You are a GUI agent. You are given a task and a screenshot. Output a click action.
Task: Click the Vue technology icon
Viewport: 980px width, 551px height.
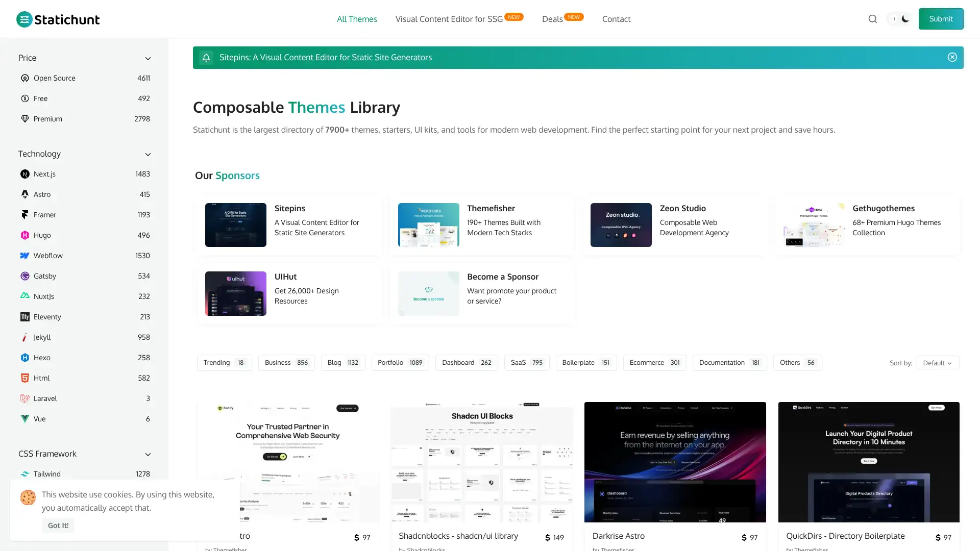coord(24,419)
